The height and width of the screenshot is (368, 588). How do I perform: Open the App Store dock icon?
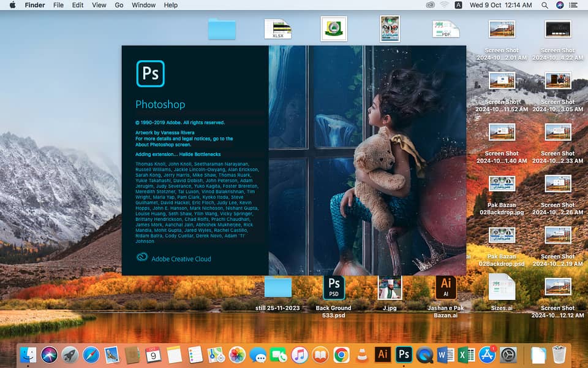(x=488, y=355)
